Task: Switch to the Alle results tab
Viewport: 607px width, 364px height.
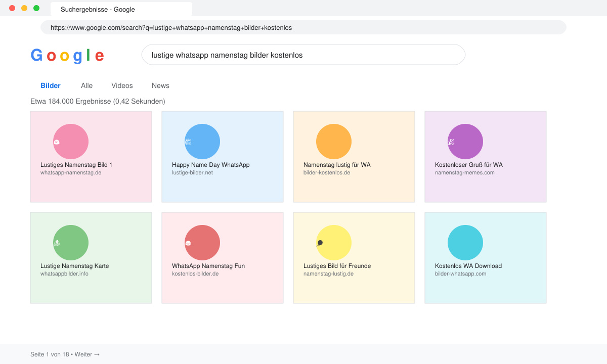Action: point(86,85)
